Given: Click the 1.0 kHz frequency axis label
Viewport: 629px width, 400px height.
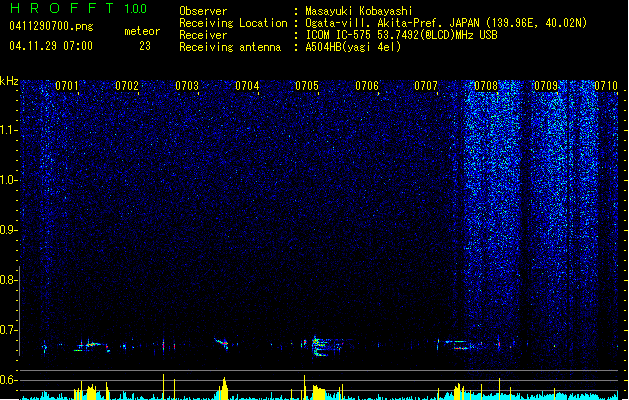Looking at the screenshot, I should click(8, 180).
